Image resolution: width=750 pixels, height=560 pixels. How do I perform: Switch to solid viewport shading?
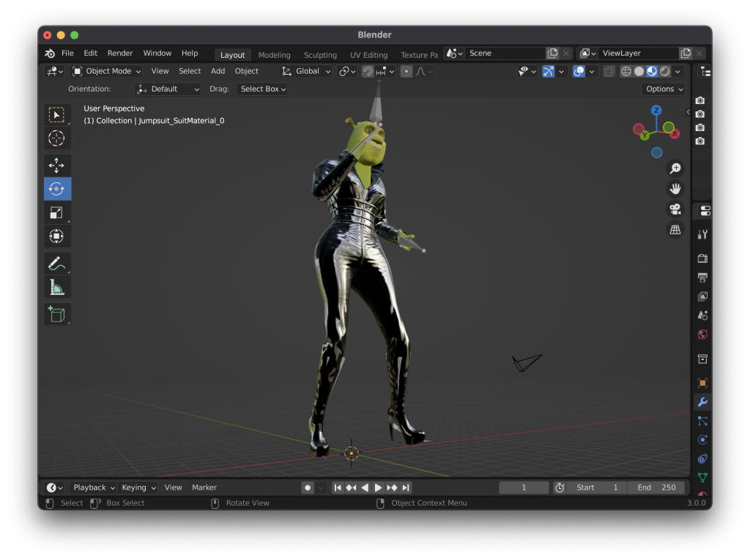click(x=639, y=71)
